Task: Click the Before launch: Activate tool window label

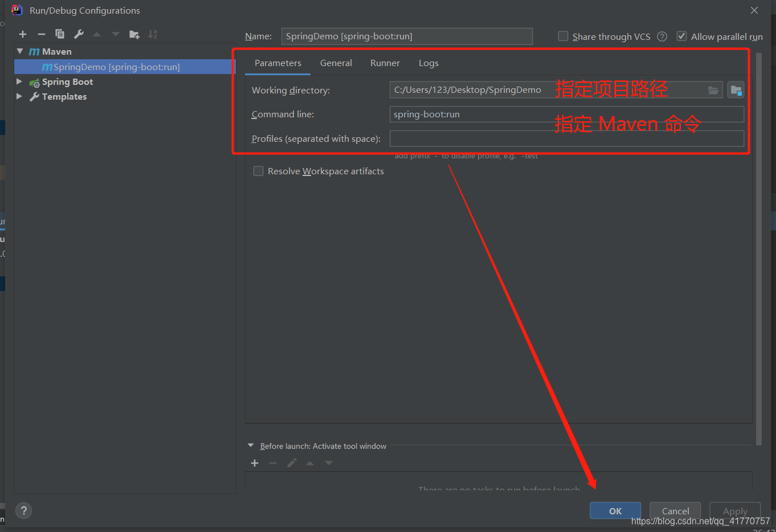Action: coord(323,446)
